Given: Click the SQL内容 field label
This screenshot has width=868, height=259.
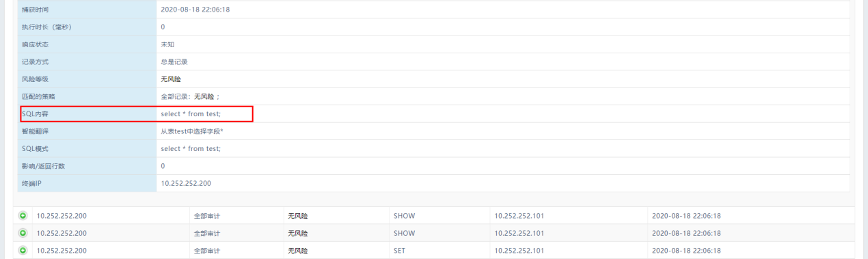Looking at the screenshot, I should [36, 113].
